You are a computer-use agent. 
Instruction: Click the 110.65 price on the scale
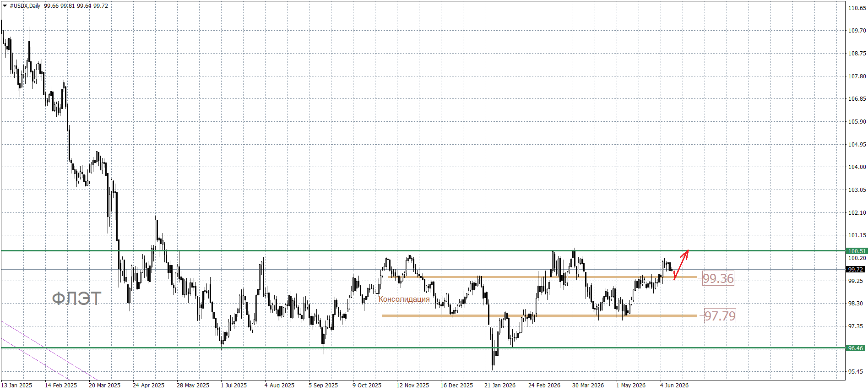[857, 8]
